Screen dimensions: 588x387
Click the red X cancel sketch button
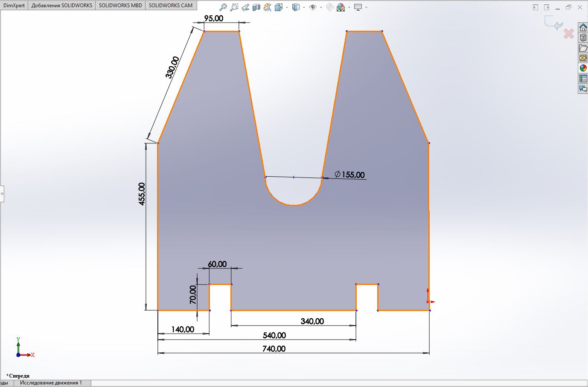click(568, 34)
